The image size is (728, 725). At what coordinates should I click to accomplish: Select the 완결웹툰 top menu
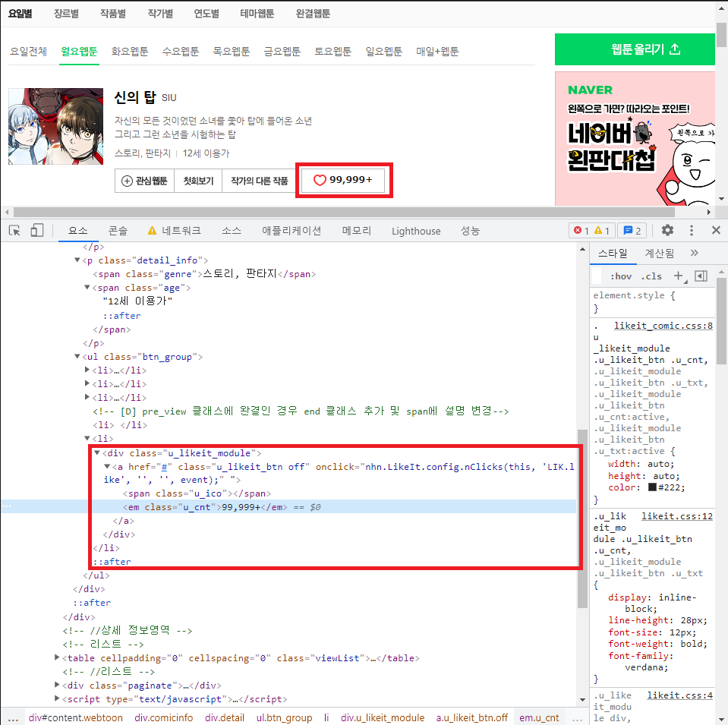coord(313,14)
